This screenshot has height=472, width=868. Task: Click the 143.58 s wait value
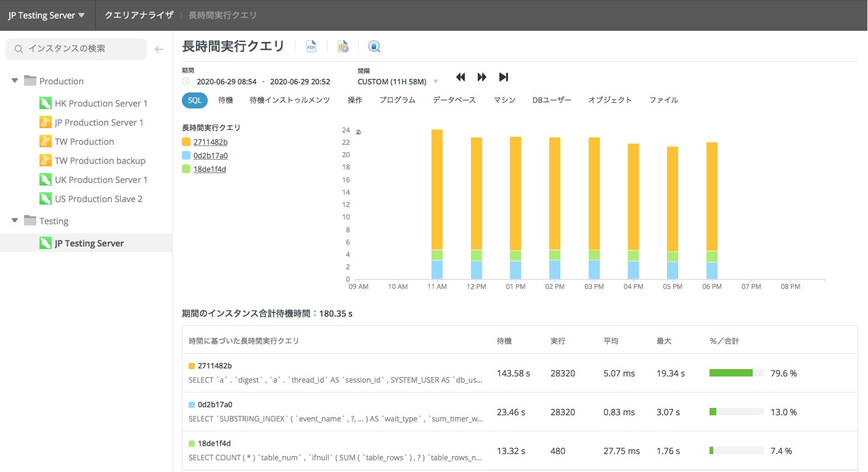(x=514, y=373)
